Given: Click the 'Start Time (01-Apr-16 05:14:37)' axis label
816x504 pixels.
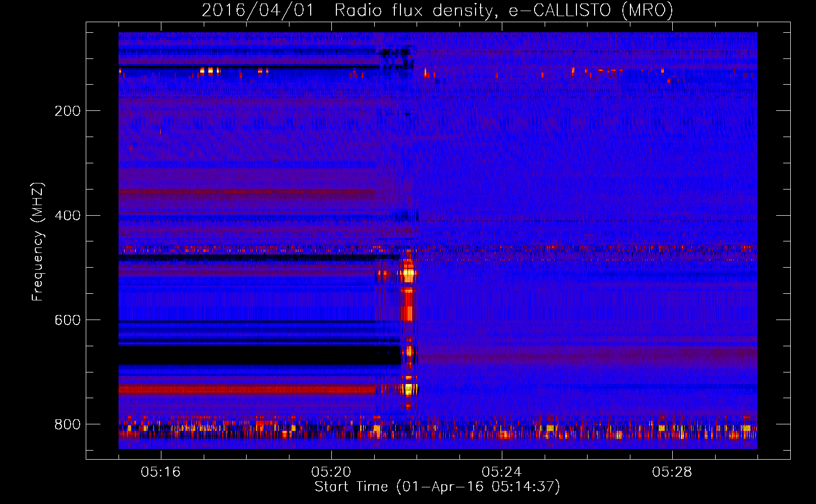Looking at the screenshot, I should pyautogui.click(x=437, y=486).
